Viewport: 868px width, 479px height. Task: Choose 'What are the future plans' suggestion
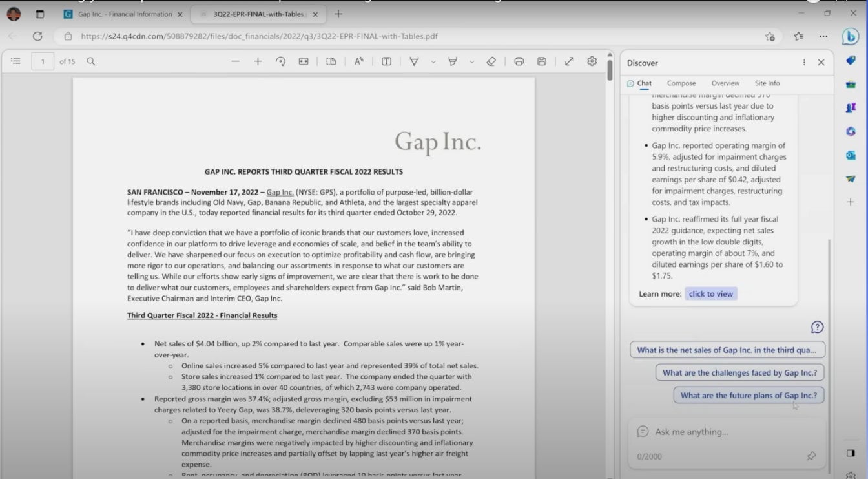[x=749, y=395]
